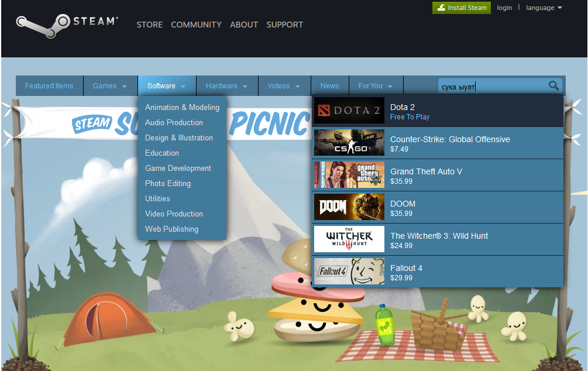Click the download icon on Install Steam
588x371 pixels.
pos(441,8)
